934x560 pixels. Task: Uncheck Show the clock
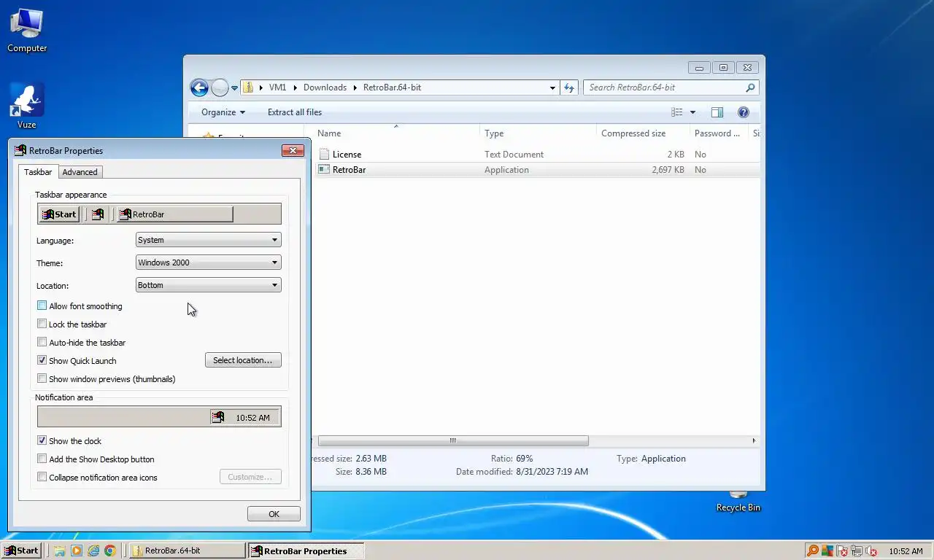coord(42,440)
